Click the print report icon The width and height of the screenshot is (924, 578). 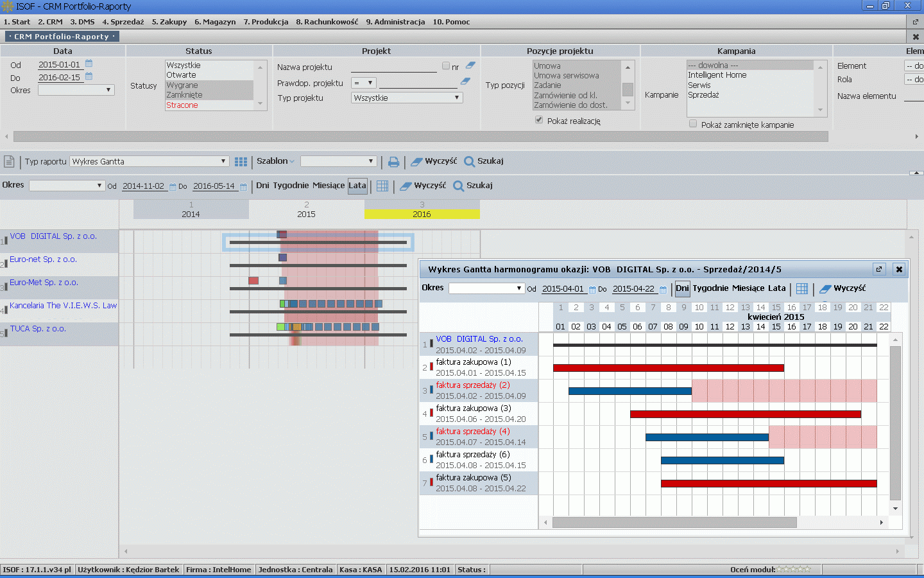[x=393, y=162]
